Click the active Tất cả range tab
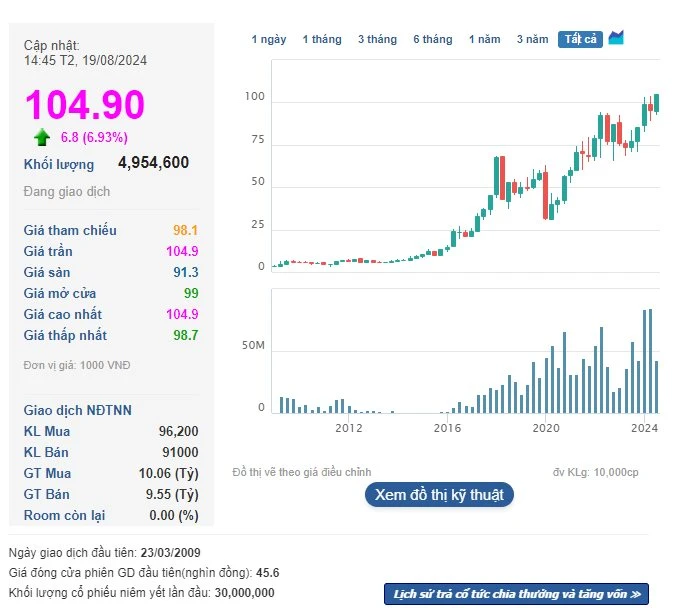This screenshot has height=608, width=676. (580, 39)
